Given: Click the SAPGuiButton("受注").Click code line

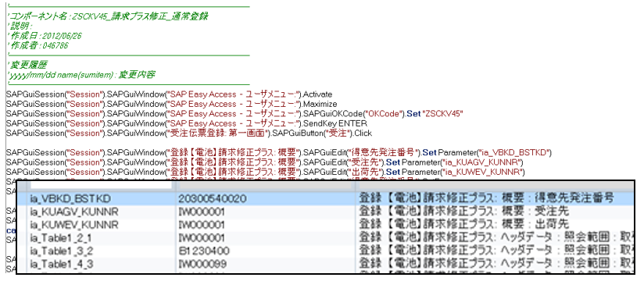Looking at the screenshot, I should point(189,133).
